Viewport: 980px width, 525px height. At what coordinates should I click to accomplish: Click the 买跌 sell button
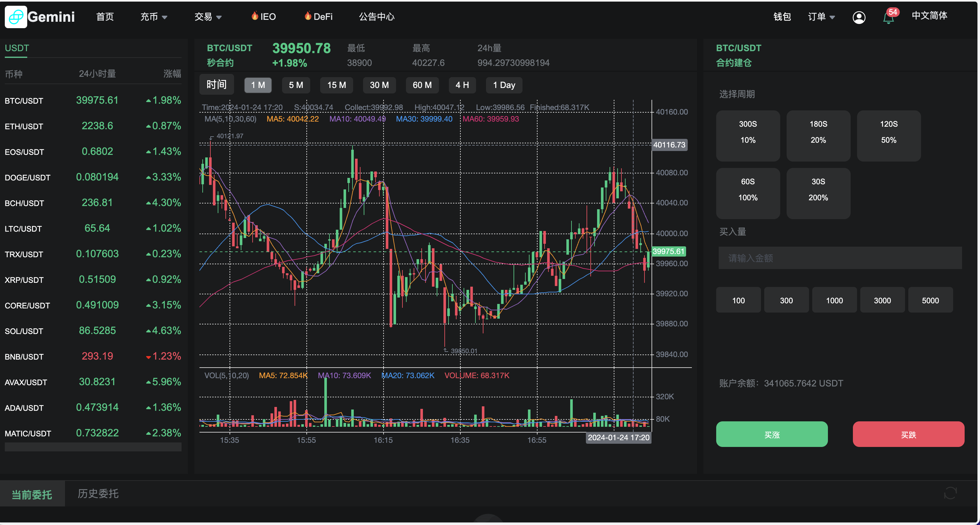(909, 434)
